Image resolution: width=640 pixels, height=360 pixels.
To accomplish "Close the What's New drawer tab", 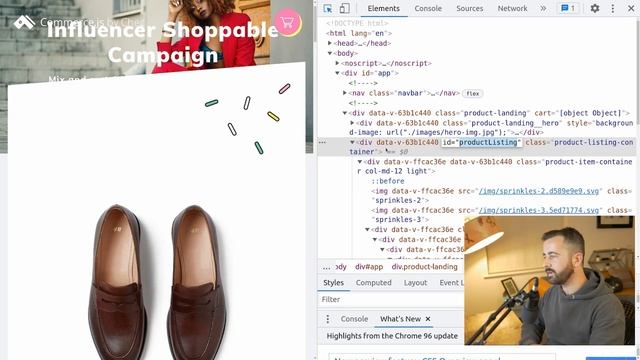I will (428, 319).
